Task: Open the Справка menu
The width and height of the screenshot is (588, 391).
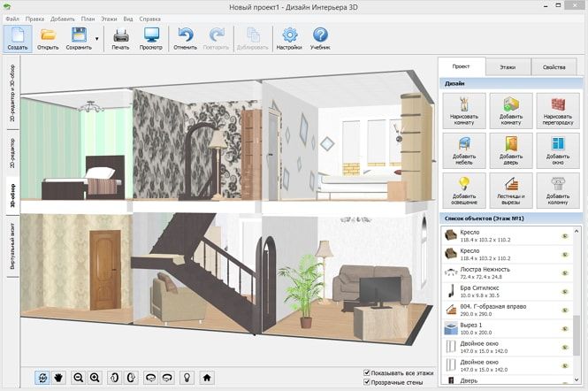Action: point(149,19)
